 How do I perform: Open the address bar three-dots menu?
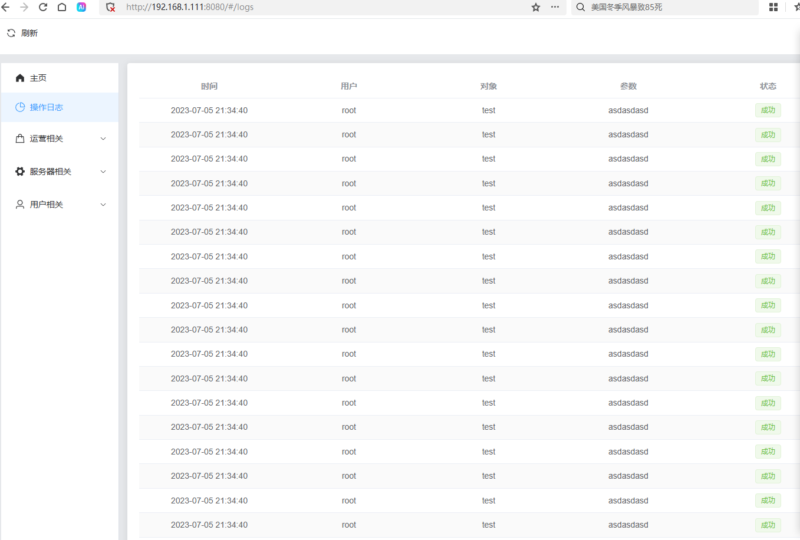click(555, 7)
